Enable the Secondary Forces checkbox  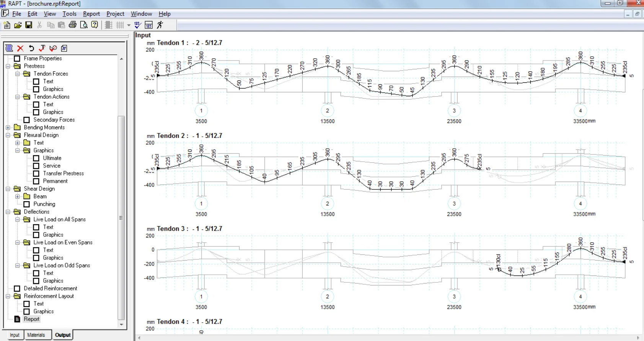[x=27, y=120]
